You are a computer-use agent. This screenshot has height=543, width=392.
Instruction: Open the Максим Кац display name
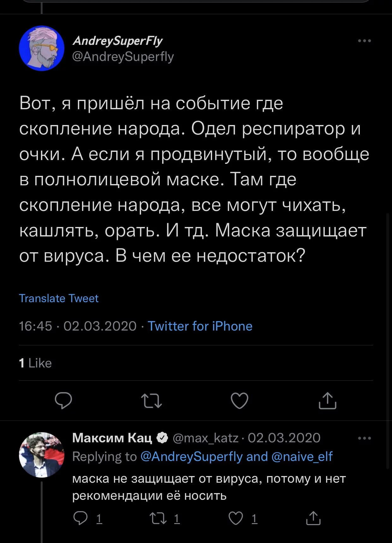tap(112, 438)
